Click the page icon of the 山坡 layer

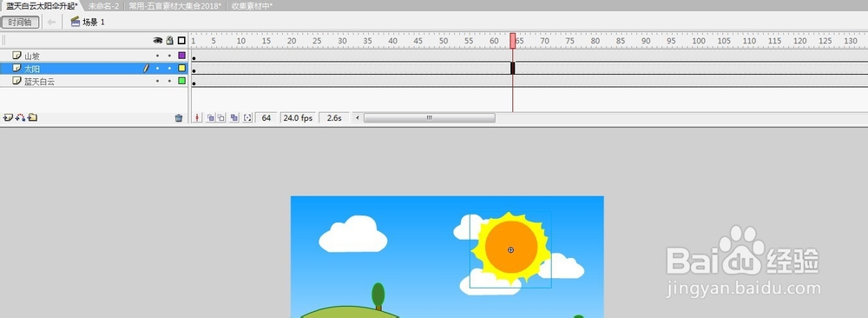pyautogui.click(x=16, y=56)
